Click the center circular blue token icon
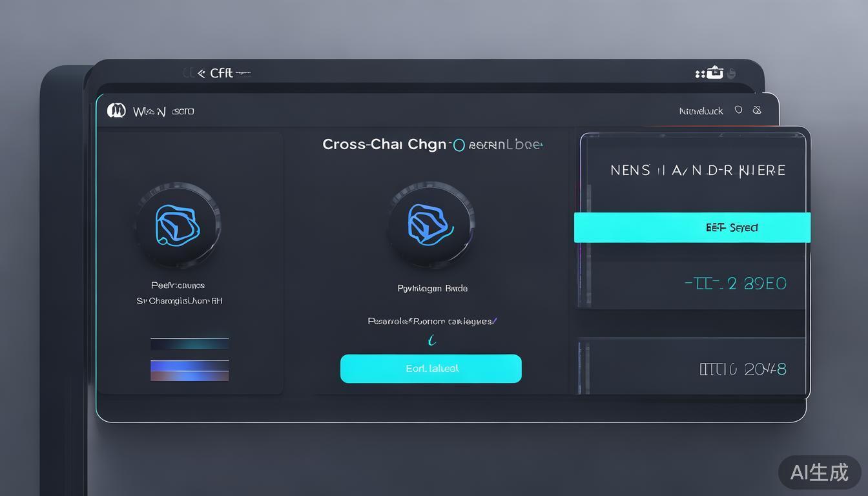This screenshot has width=868, height=496. pos(431,225)
